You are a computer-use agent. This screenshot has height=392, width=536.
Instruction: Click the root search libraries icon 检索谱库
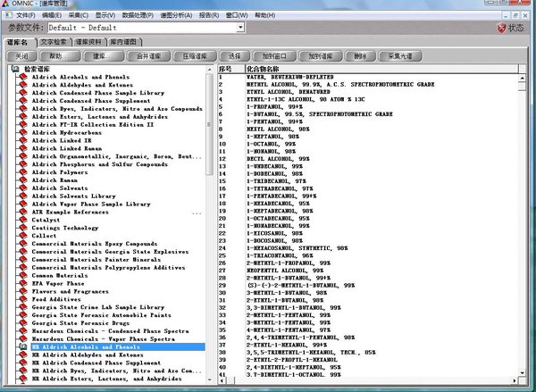pos(15,69)
